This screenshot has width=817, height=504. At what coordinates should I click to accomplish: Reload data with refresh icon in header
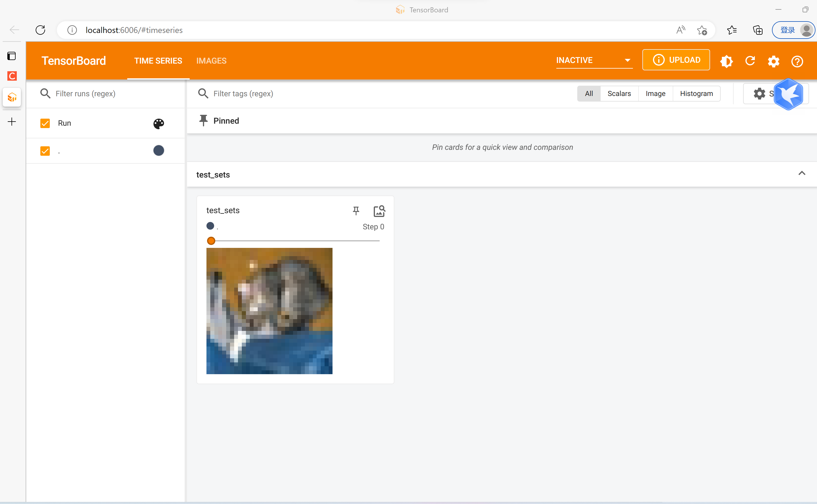coord(750,61)
